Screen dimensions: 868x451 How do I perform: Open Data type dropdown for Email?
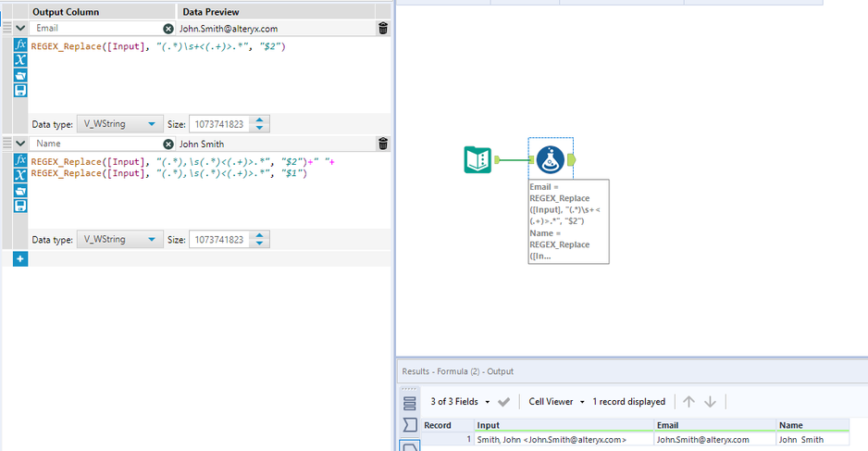[x=119, y=124]
